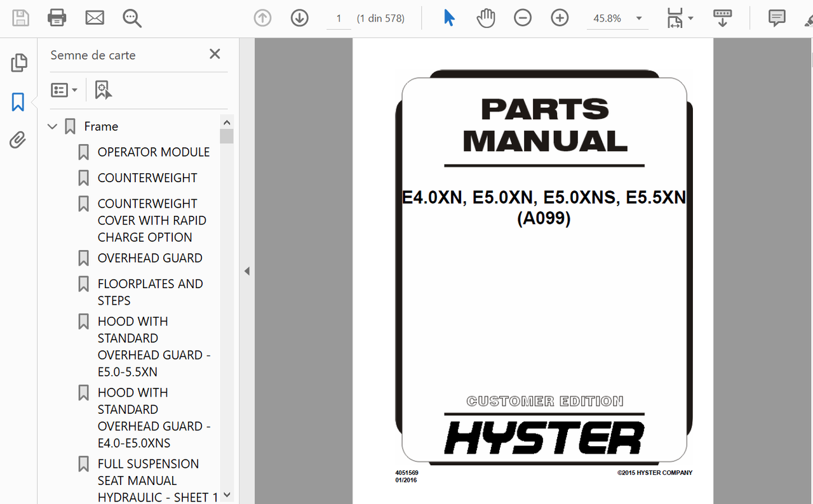This screenshot has width=813, height=504.
Task: Go to previous page arrow
Action: (262, 18)
